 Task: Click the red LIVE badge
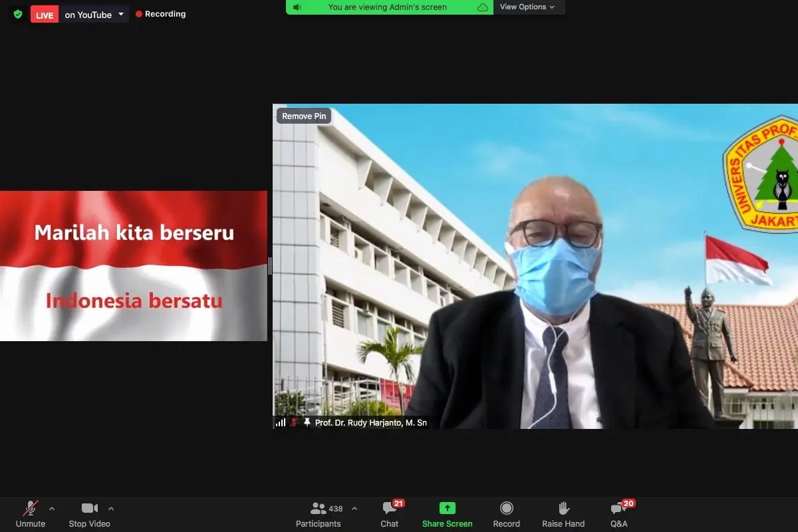coord(45,15)
